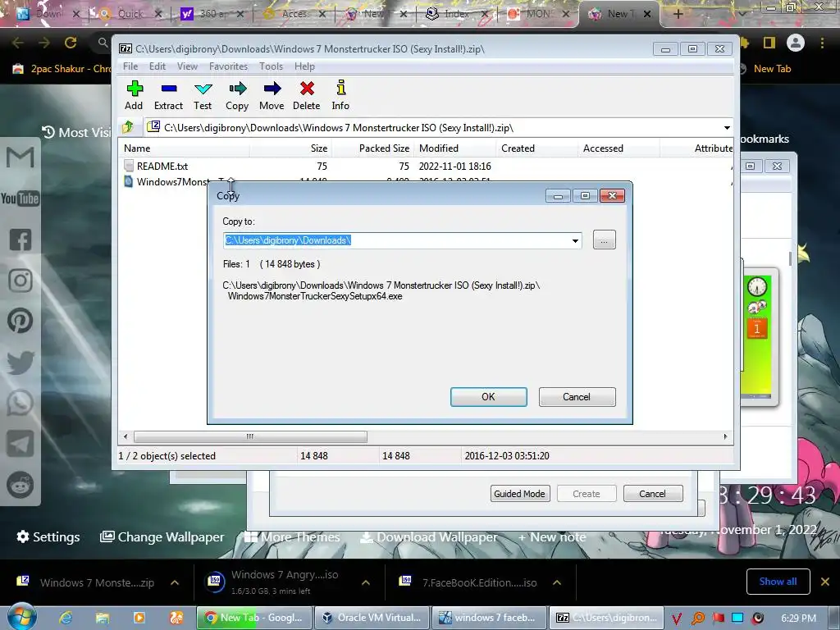Expand the 7-Zip address bar dropdown
The height and width of the screenshot is (630, 840).
[727, 127]
